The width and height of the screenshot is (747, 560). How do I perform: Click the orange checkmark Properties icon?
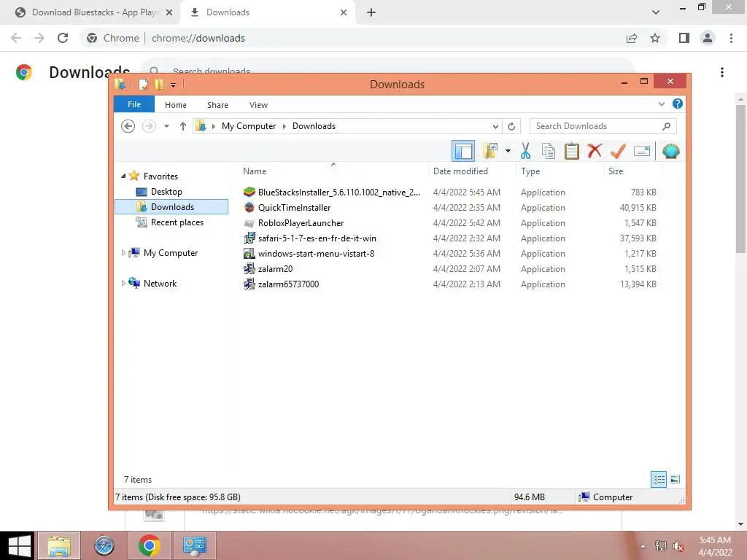pos(618,151)
